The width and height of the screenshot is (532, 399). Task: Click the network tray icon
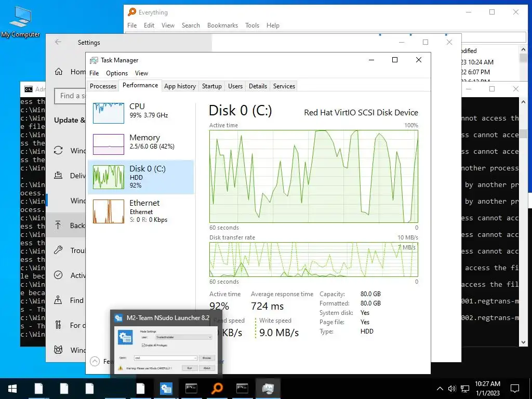(x=465, y=389)
